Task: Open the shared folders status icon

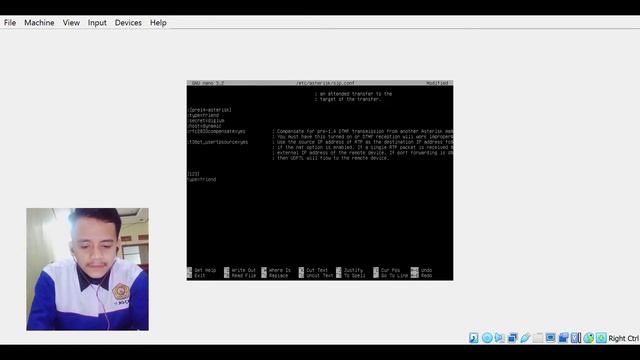Action: (538, 338)
